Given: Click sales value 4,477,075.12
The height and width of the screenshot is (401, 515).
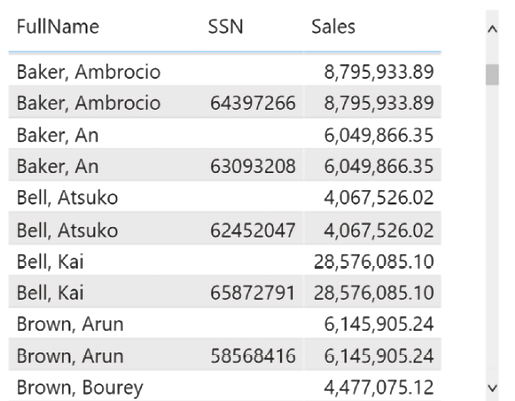Looking at the screenshot, I should point(379,387).
